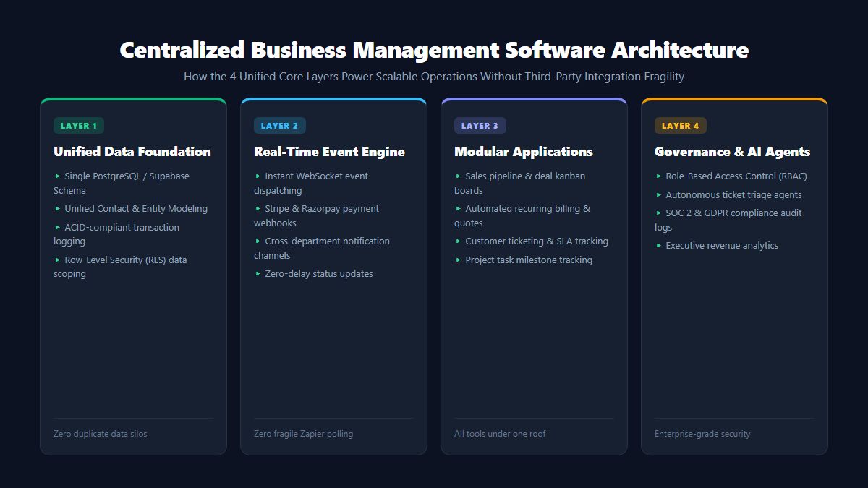Click 'Customer ticketing & SLA tracking' bullet
868x488 pixels.
[x=532, y=241]
